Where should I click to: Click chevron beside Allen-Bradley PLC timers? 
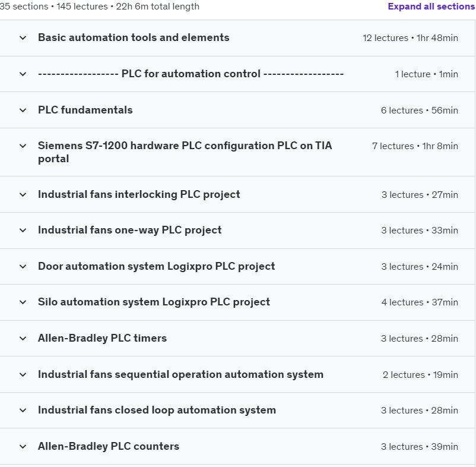click(x=23, y=339)
